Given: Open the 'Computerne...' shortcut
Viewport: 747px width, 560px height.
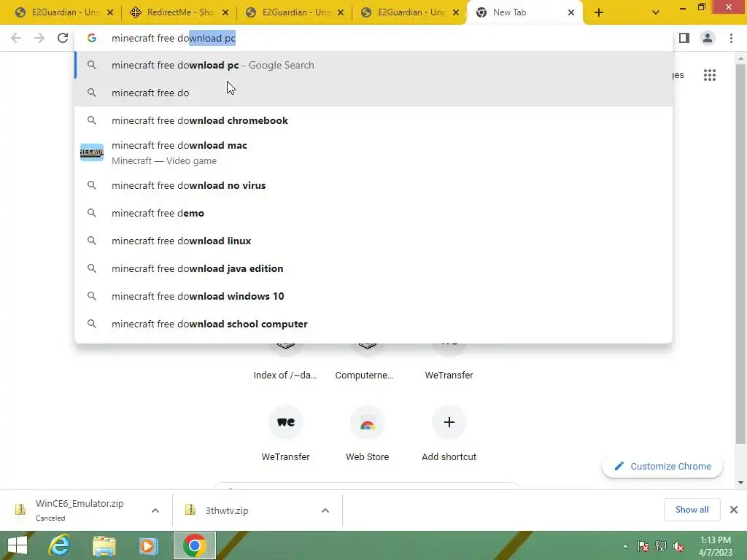Looking at the screenshot, I should point(365,362).
